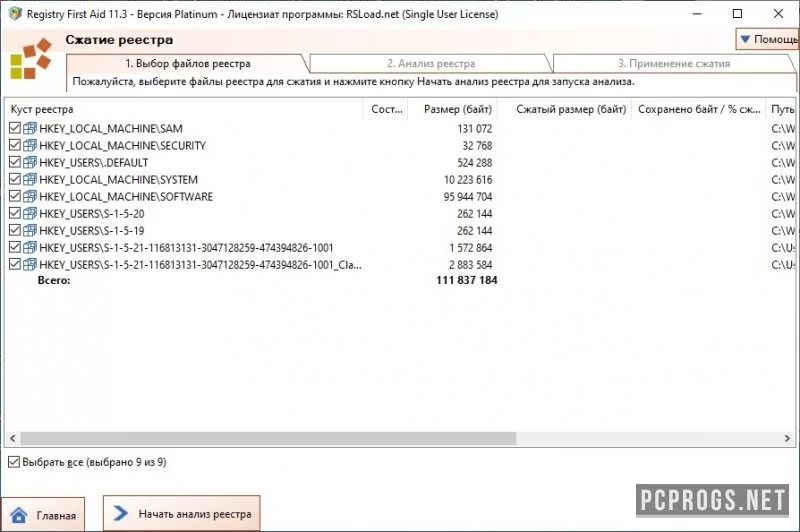Toggle the HKEY_USERS\S-1-5-19 checkbox
Image resolution: width=800 pixels, height=532 pixels.
coord(15,230)
